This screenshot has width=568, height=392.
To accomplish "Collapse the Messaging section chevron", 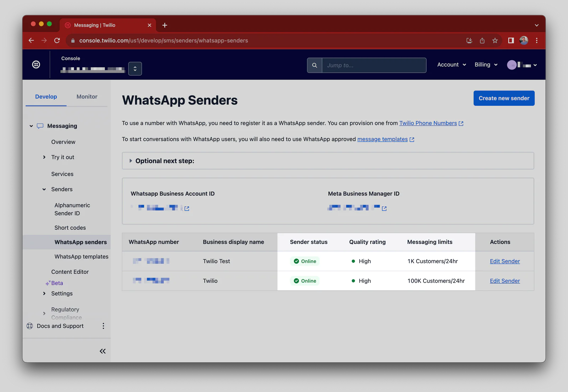I will pyautogui.click(x=31, y=126).
